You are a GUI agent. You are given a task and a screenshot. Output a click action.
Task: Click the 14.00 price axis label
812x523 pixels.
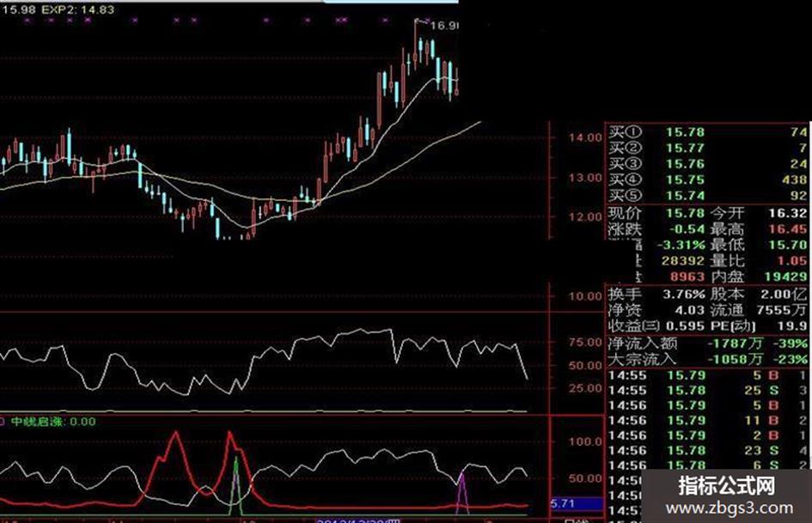[x=586, y=137]
